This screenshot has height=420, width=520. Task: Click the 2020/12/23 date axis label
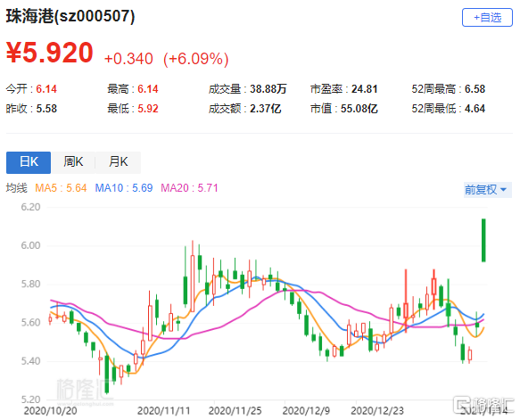coord(377,411)
